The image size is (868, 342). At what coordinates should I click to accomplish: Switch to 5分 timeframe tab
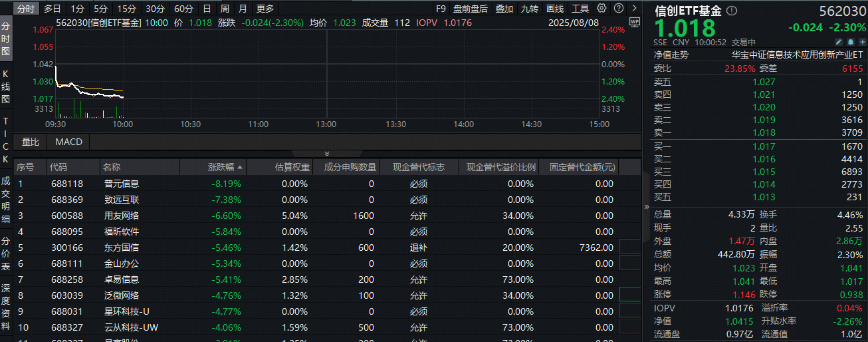click(x=100, y=9)
